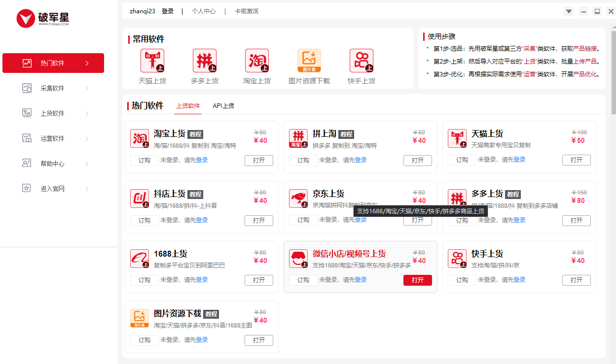Image resolution: width=616 pixels, height=364 pixels.
Task: Open the 天猫上货 icon in 常用软件
Action: tap(152, 61)
